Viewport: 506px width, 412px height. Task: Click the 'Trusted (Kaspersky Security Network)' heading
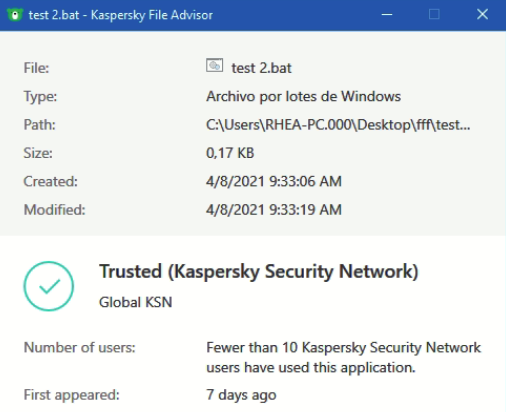[x=259, y=271]
